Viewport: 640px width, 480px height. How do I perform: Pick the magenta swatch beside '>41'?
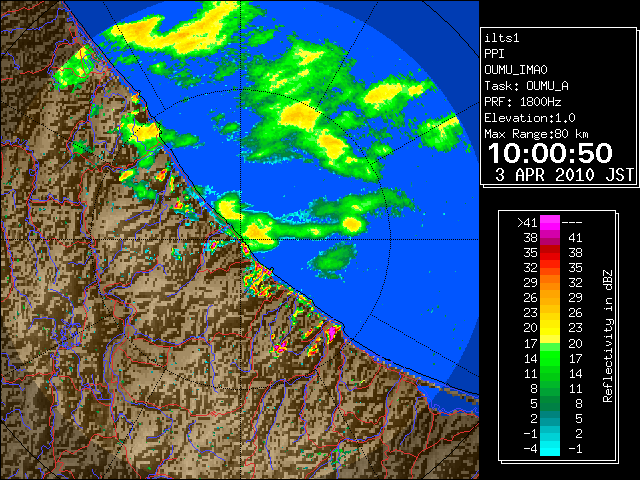coord(550,223)
